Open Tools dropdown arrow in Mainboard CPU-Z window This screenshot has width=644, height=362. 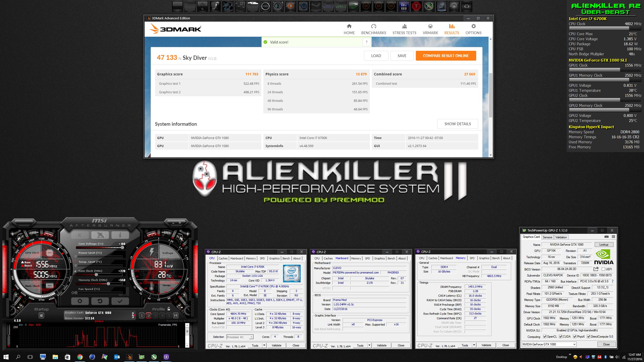tap(369, 345)
